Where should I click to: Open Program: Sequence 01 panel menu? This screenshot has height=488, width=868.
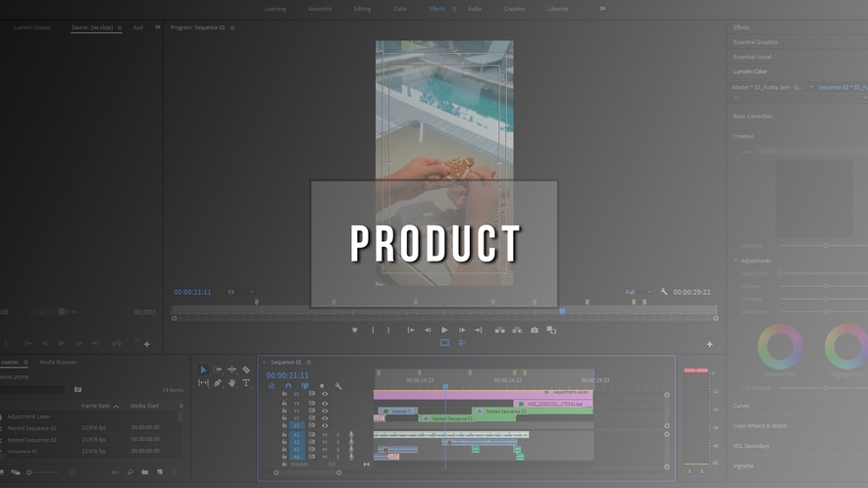231,27
